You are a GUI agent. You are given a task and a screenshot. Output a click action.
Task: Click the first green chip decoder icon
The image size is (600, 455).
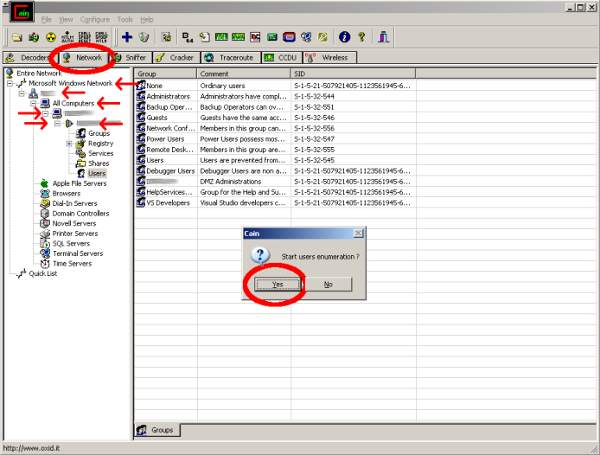[221, 37]
